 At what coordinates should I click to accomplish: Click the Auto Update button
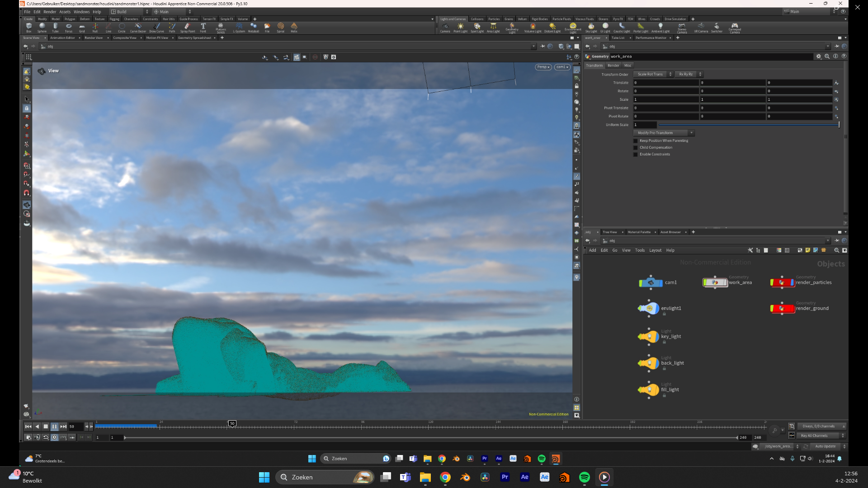pyautogui.click(x=826, y=446)
